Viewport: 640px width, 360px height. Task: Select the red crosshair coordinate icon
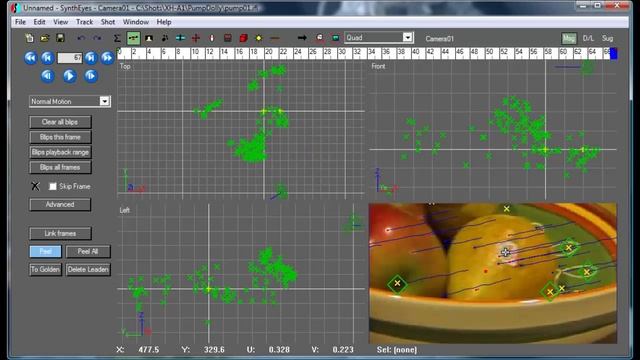click(x=196, y=38)
